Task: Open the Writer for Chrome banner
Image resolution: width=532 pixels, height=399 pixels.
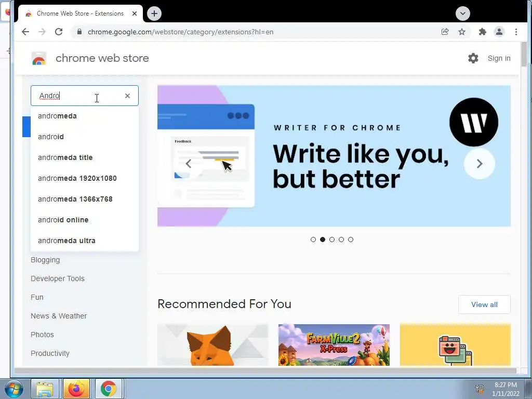Action: (334, 156)
